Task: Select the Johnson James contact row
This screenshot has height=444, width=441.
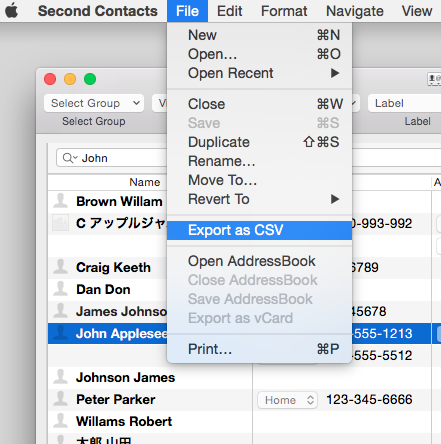Action: (150, 377)
